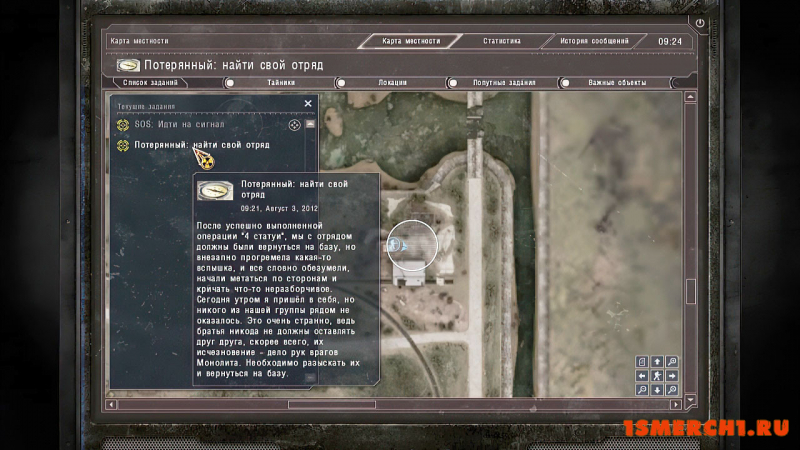Viewport: 800px width, 450px height.
Task: Click the PDA power button icon
Action: click(700, 23)
